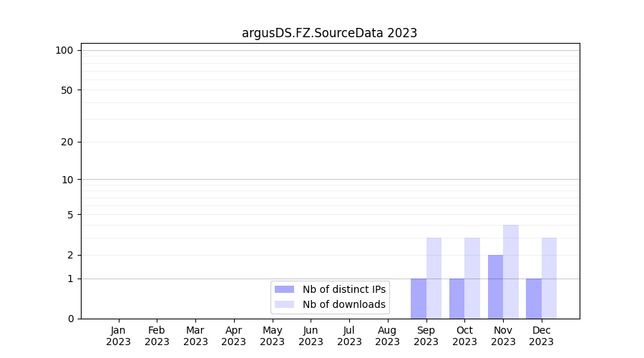This screenshot has width=644, height=358.
Task: Pick the Dec 2023 downloads bar
Action: pyautogui.click(x=549, y=278)
